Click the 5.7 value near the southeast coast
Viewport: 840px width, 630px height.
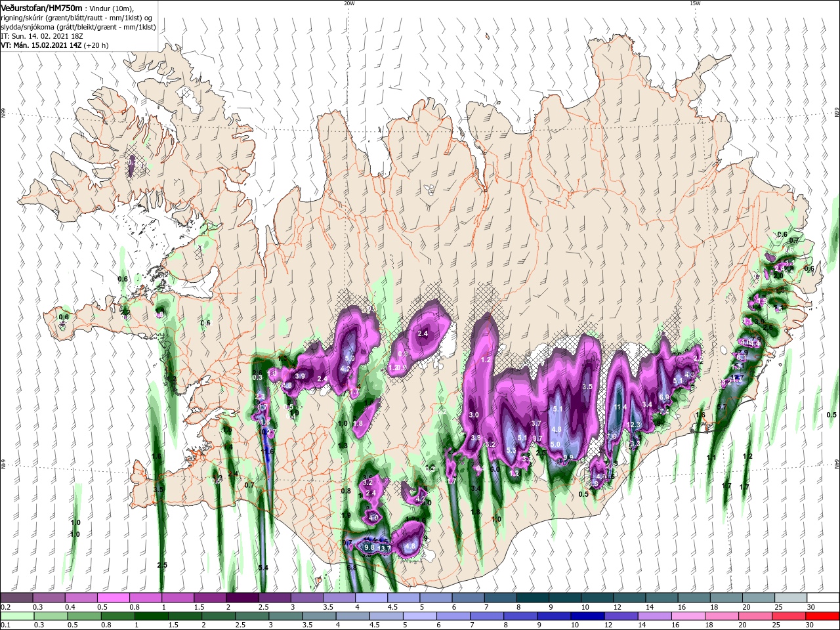coord(722,408)
